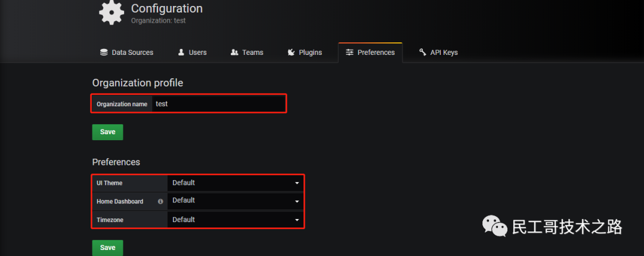Save the Preferences section settings

point(107,248)
